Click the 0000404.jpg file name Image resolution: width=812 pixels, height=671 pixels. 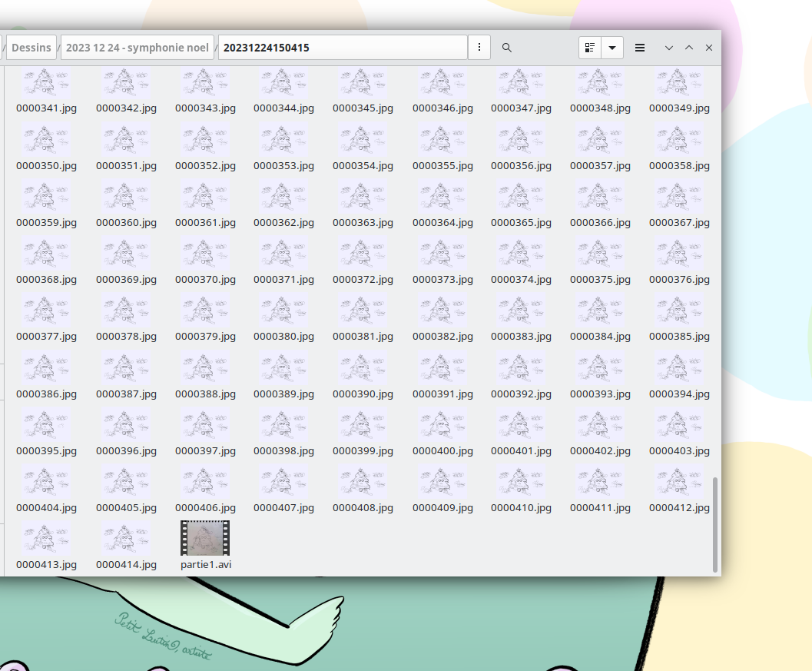pyautogui.click(x=46, y=508)
